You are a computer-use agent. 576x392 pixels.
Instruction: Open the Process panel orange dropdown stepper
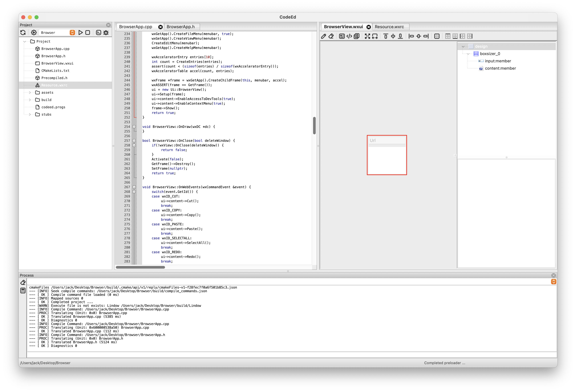553,282
